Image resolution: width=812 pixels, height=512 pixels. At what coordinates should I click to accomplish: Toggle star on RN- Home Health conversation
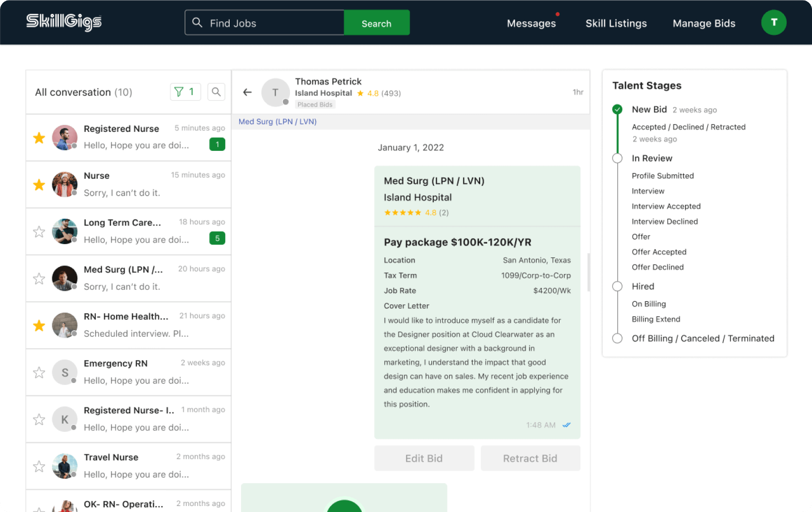pyautogui.click(x=39, y=326)
